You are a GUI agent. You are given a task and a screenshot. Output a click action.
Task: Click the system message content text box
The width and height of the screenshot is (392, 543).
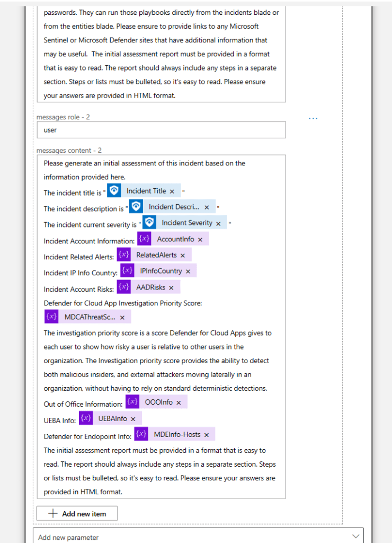(161, 53)
